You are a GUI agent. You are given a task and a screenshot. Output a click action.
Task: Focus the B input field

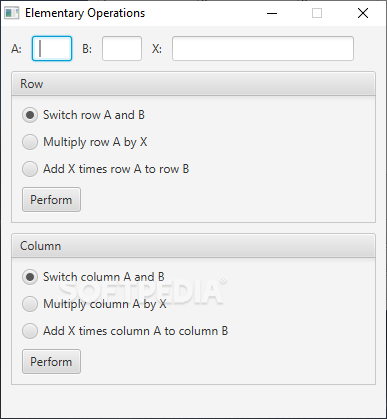[x=122, y=49]
